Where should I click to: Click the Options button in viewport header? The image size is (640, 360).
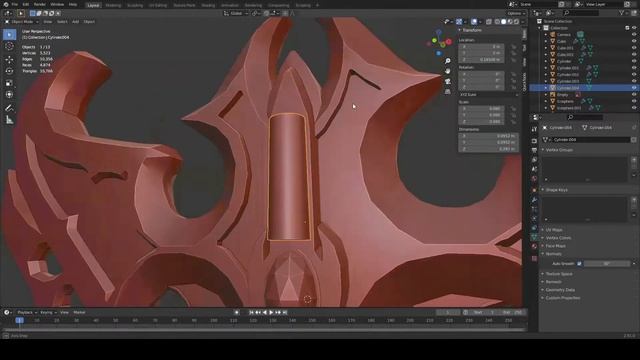(516, 13)
